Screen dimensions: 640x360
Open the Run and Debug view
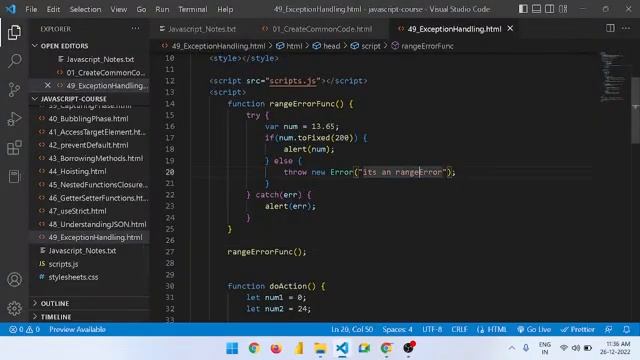click(x=14, y=118)
